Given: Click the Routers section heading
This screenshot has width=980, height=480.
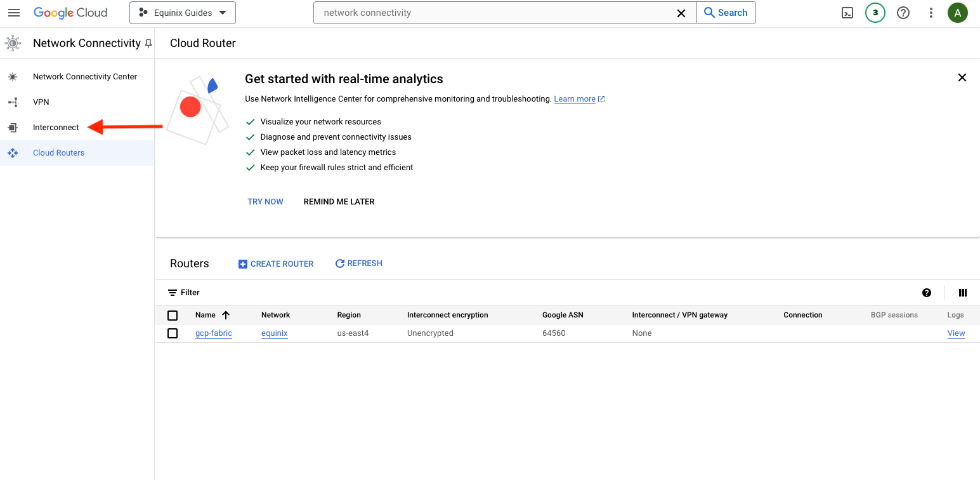Looking at the screenshot, I should [190, 263].
